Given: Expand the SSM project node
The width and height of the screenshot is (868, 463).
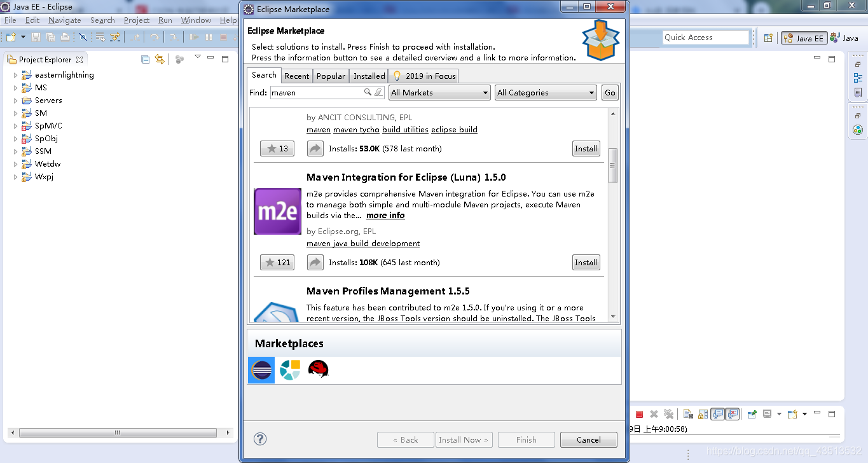Looking at the screenshot, I should point(15,151).
